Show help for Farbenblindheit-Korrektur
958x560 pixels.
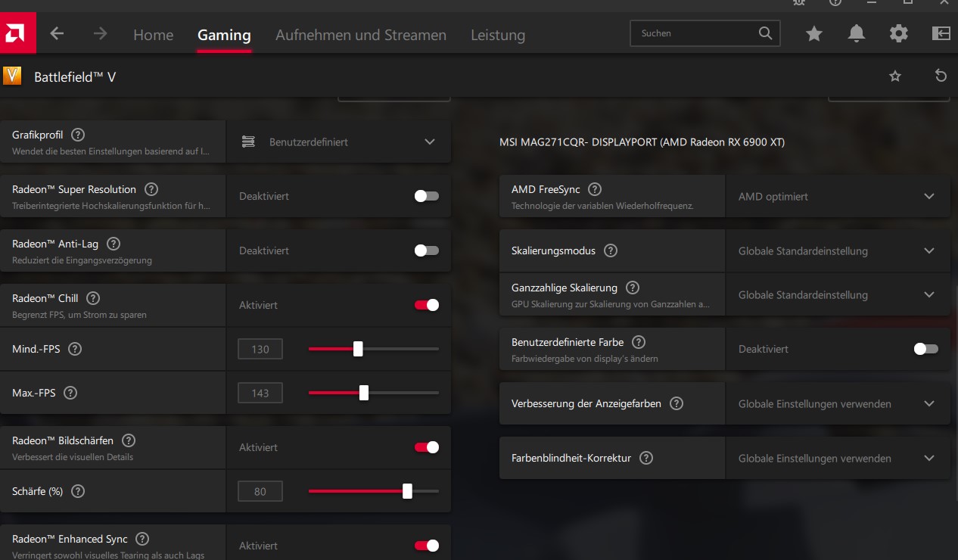tap(646, 458)
